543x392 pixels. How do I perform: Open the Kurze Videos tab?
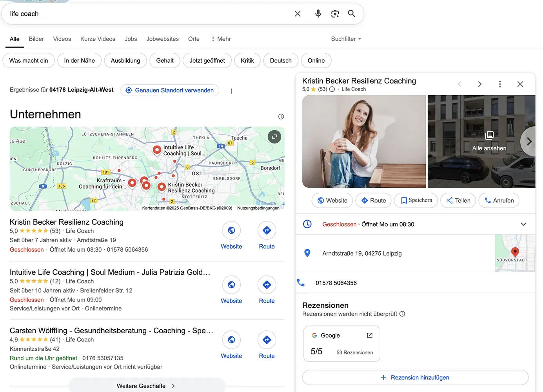[98, 39]
